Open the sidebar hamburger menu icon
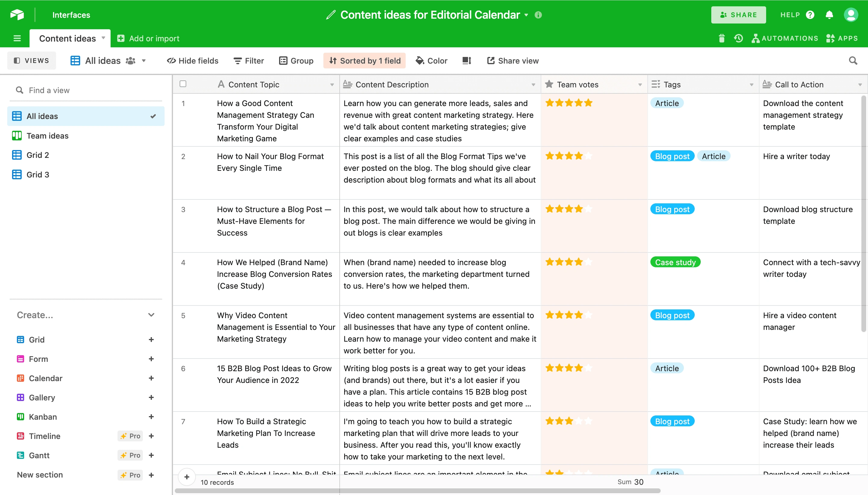 17,39
